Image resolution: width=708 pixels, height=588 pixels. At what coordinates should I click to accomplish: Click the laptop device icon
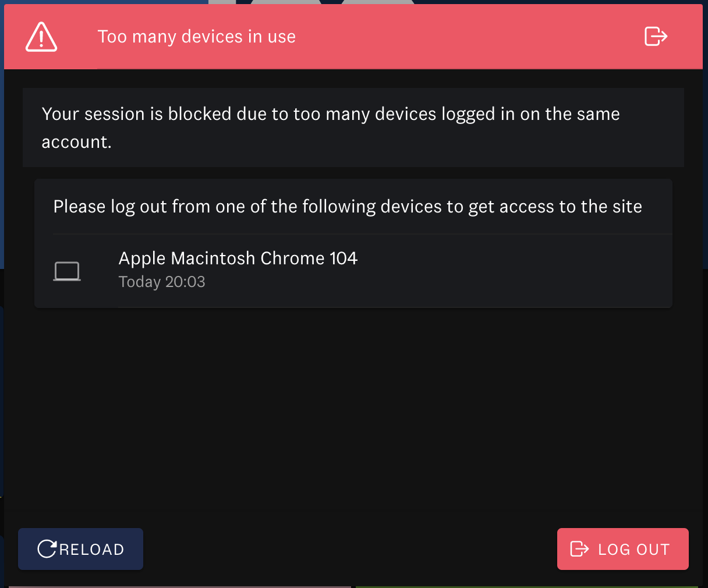pos(67,271)
